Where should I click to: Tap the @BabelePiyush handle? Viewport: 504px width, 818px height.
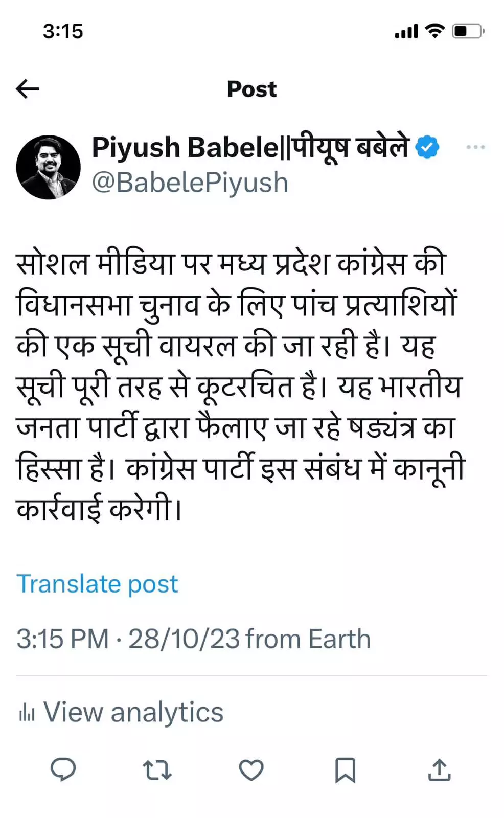190,183
